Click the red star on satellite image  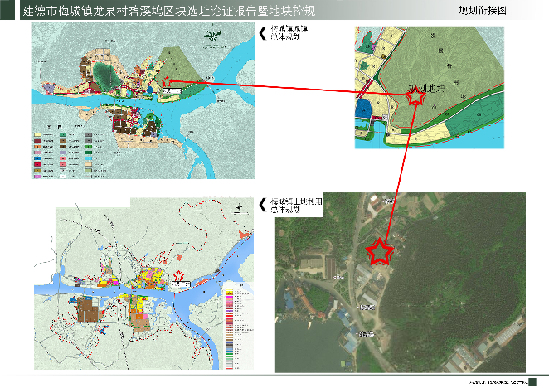pyautogui.click(x=380, y=251)
